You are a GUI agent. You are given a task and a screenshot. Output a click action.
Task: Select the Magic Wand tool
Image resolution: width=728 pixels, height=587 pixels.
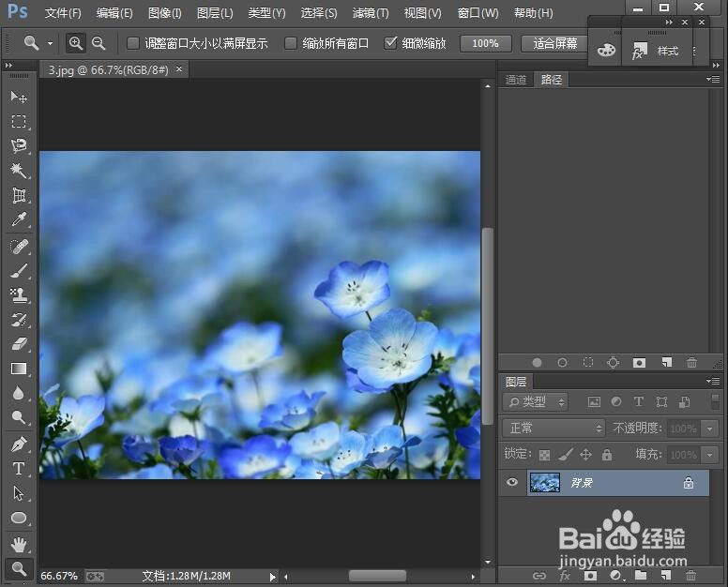pyautogui.click(x=19, y=171)
